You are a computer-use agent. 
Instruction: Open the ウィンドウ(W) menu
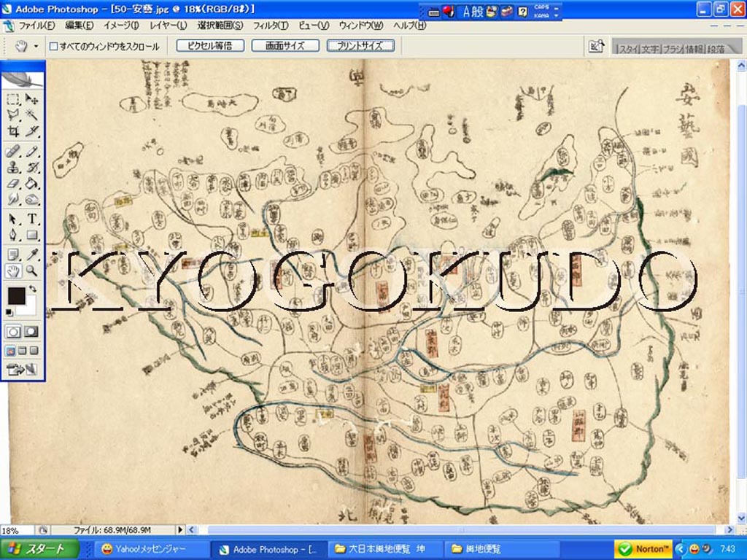pos(361,26)
